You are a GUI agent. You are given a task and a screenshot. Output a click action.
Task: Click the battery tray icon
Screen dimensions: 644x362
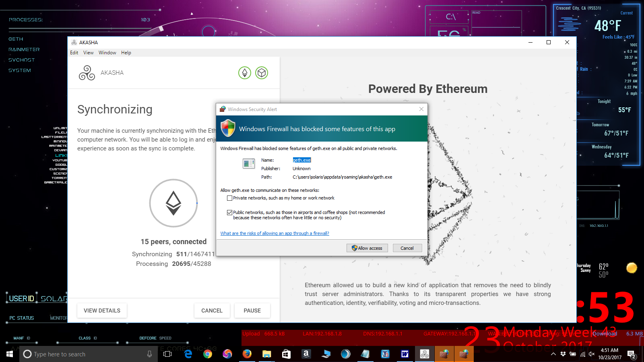573,354
